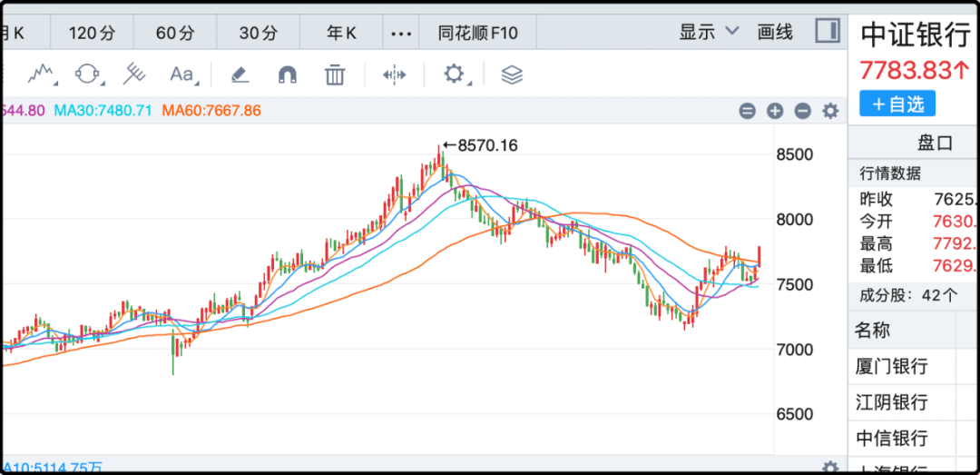Add index with the +自选 button

point(897,104)
